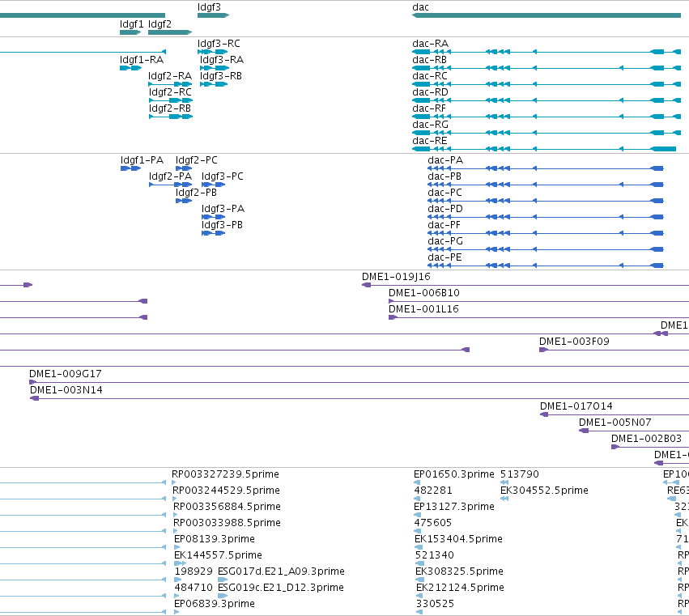This screenshot has width=689, height=616.
Task: Select transcript dac-RG
Action: coord(547,133)
